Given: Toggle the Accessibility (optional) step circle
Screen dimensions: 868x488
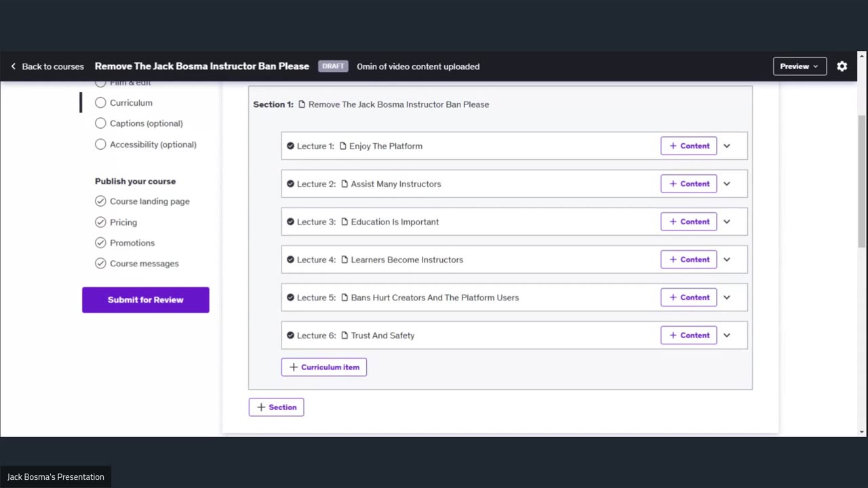Looking at the screenshot, I should pyautogui.click(x=100, y=144).
